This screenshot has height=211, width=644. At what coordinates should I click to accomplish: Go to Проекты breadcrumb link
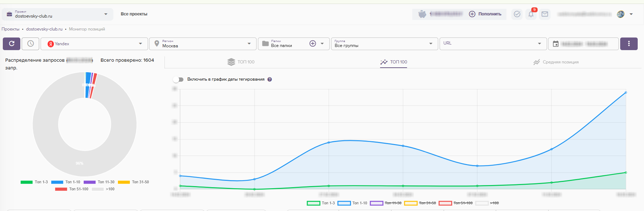[x=10, y=29]
